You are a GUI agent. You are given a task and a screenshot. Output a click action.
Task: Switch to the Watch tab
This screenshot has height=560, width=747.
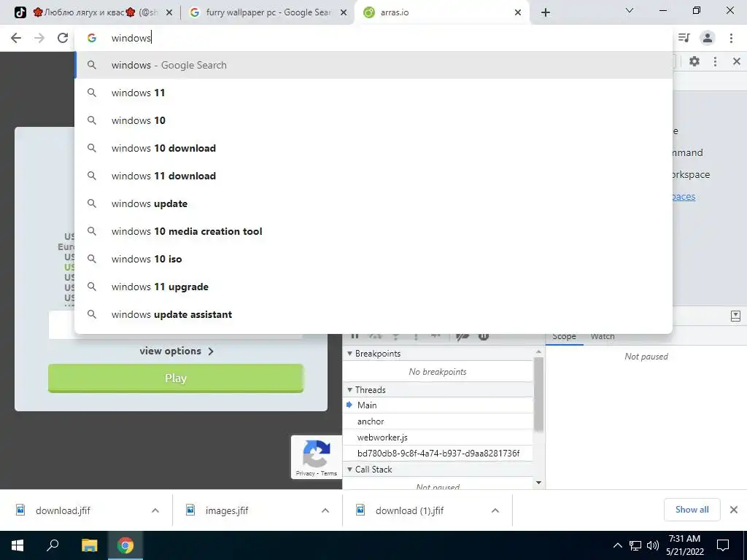[x=603, y=336]
